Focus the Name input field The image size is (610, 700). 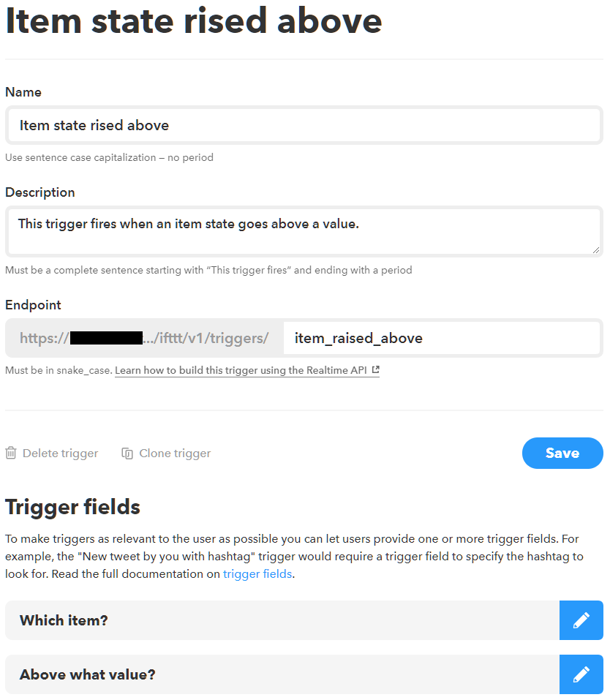(x=304, y=125)
